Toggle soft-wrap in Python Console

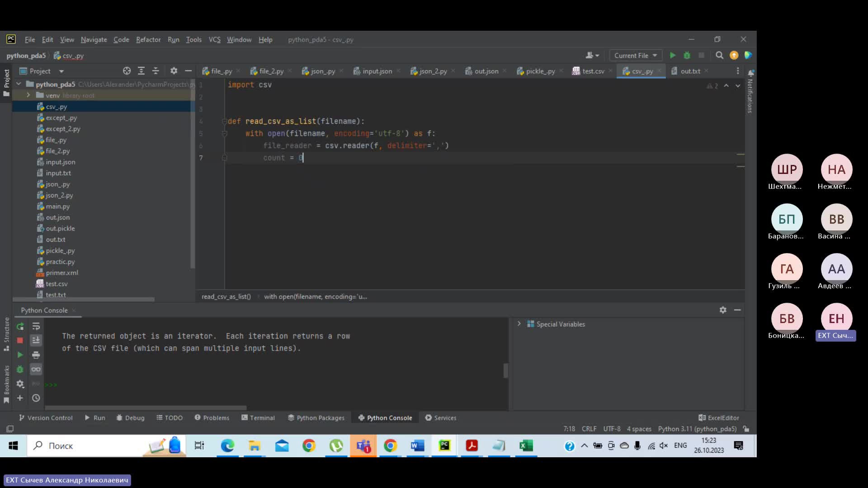pyautogui.click(x=36, y=326)
